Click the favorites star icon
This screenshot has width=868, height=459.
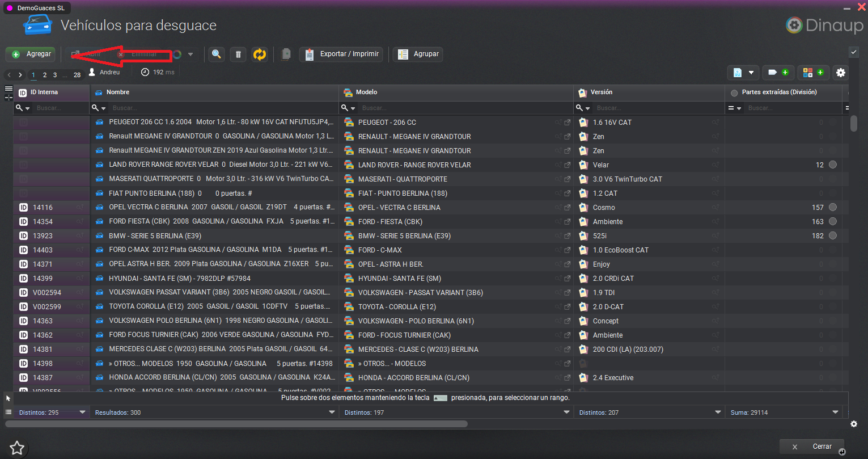(x=17, y=448)
